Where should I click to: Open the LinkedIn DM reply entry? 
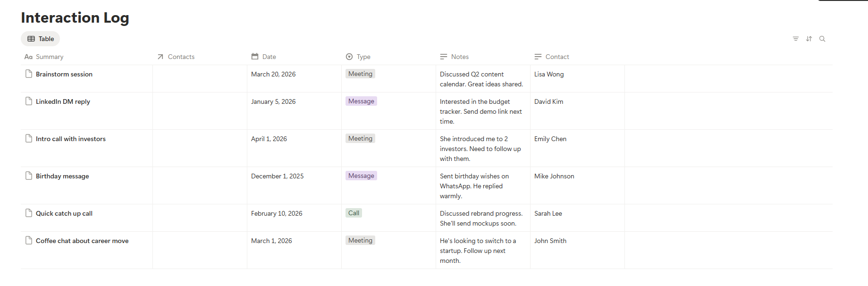[x=63, y=101]
